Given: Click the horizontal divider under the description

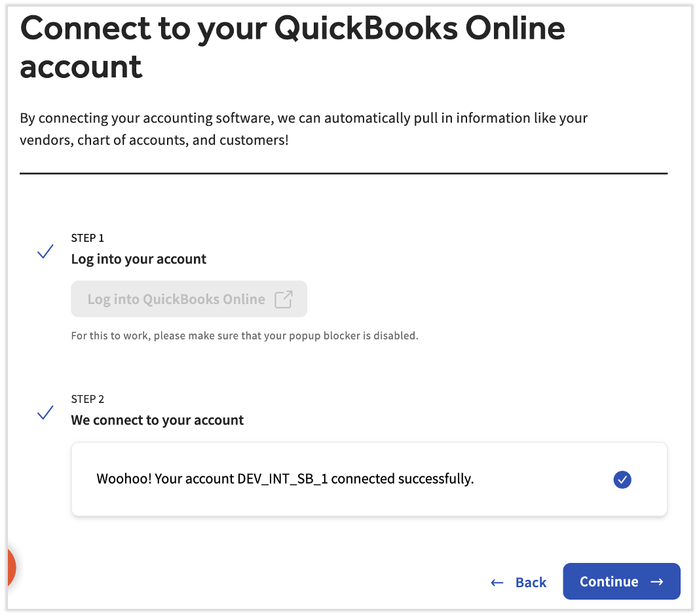Looking at the screenshot, I should pos(343,174).
